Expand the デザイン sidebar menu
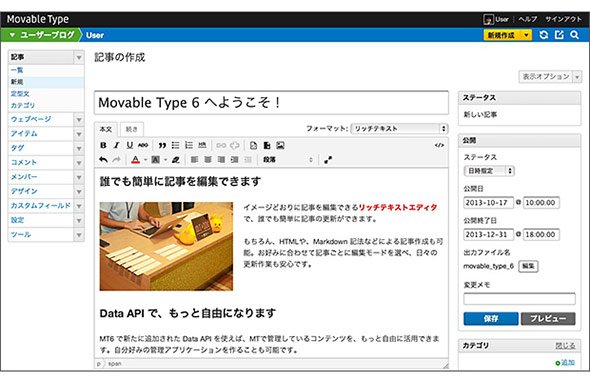The image size is (590, 381). click(79, 192)
